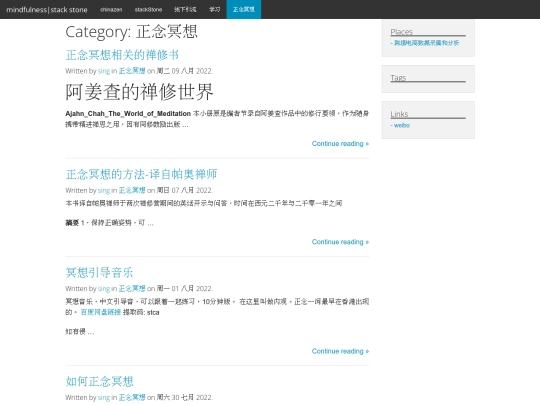Click the Places sidebar heading
Image resolution: width=540 pixels, height=405 pixels.
click(x=401, y=32)
